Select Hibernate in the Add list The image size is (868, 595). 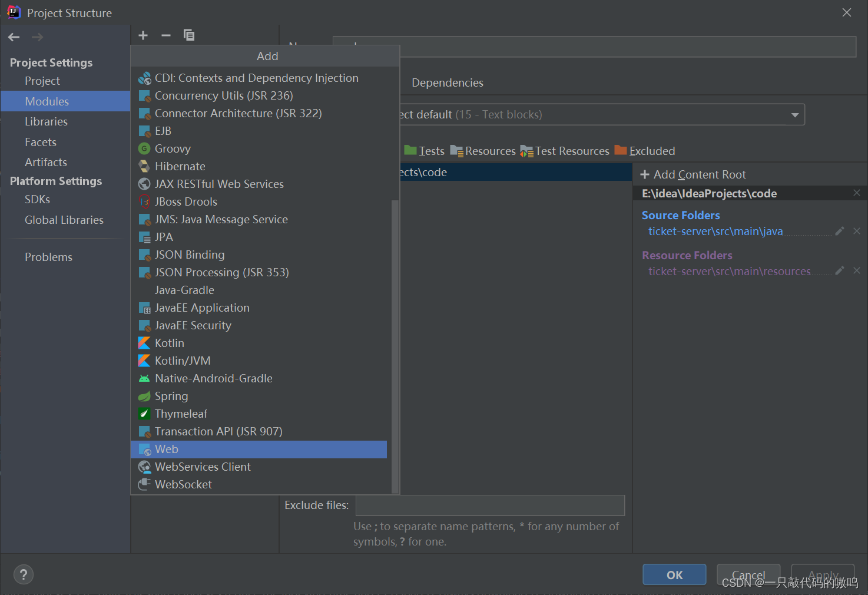(259, 166)
